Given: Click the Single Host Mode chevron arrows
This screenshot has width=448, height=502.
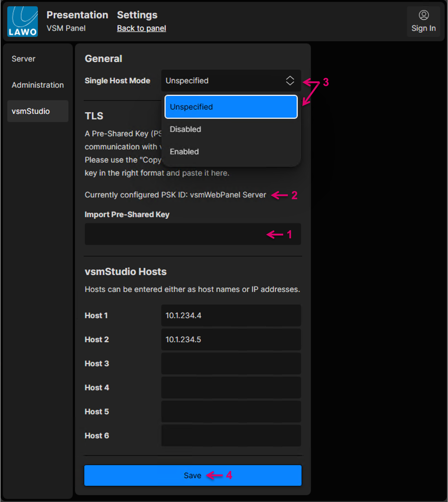Looking at the screenshot, I should (x=290, y=81).
